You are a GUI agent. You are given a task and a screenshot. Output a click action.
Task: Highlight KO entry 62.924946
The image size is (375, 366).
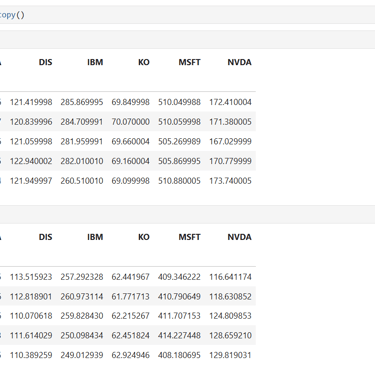[130, 355]
